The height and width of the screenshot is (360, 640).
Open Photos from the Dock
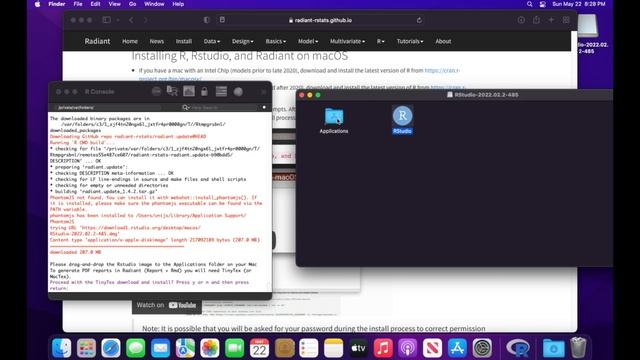[x=210, y=348]
